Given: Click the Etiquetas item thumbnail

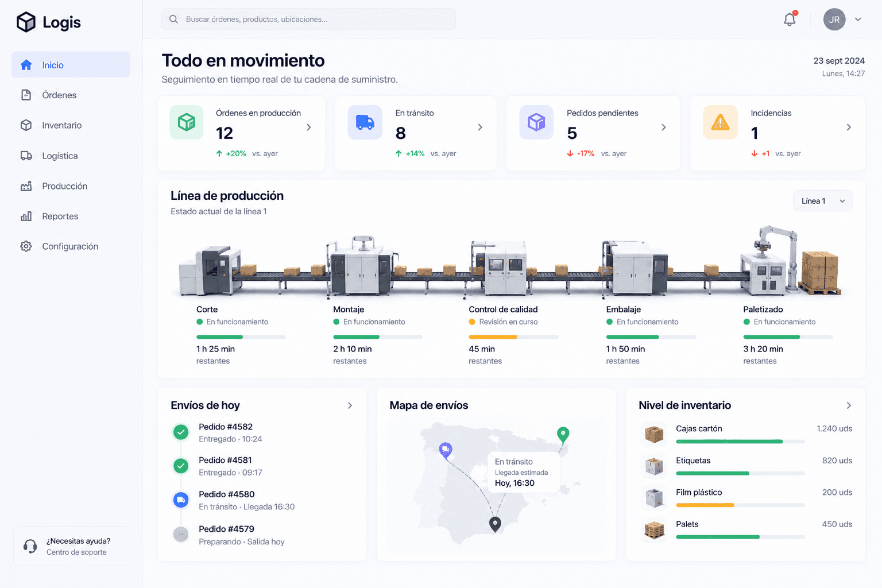Looking at the screenshot, I should pyautogui.click(x=654, y=466).
